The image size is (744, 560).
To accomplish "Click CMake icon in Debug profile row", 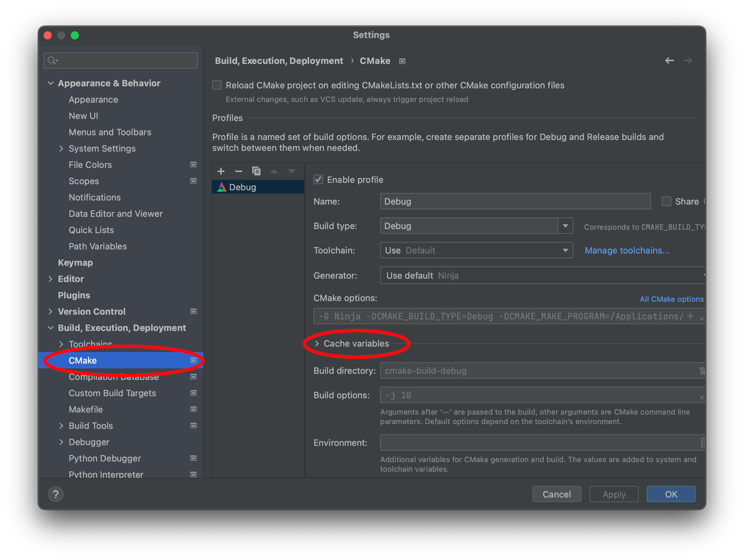I will pyautogui.click(x=222, y=187).
